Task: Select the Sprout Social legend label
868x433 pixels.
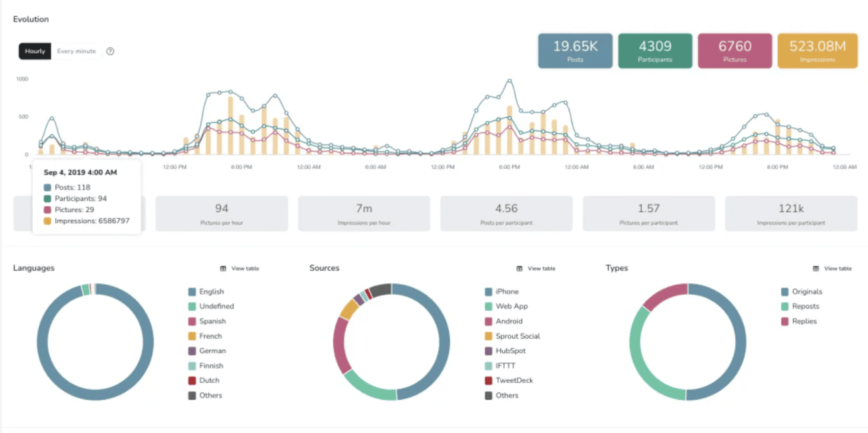Action: click(518, 336)
